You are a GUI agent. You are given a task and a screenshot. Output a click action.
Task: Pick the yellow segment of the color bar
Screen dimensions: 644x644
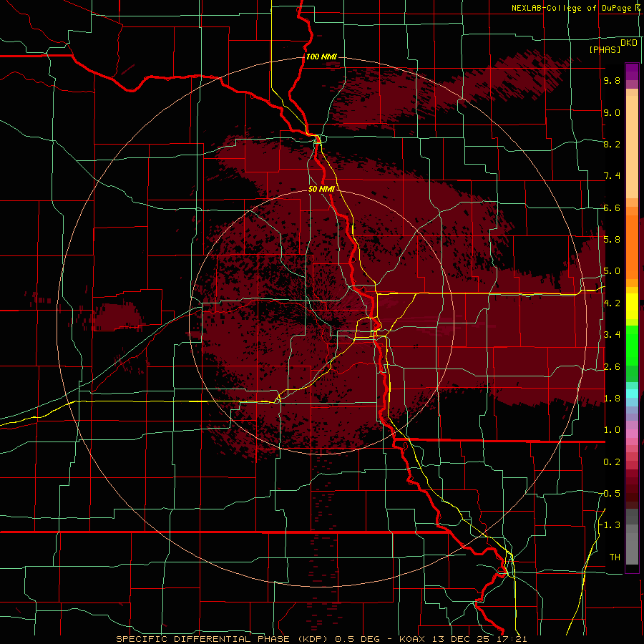click(x=632, y=306)
